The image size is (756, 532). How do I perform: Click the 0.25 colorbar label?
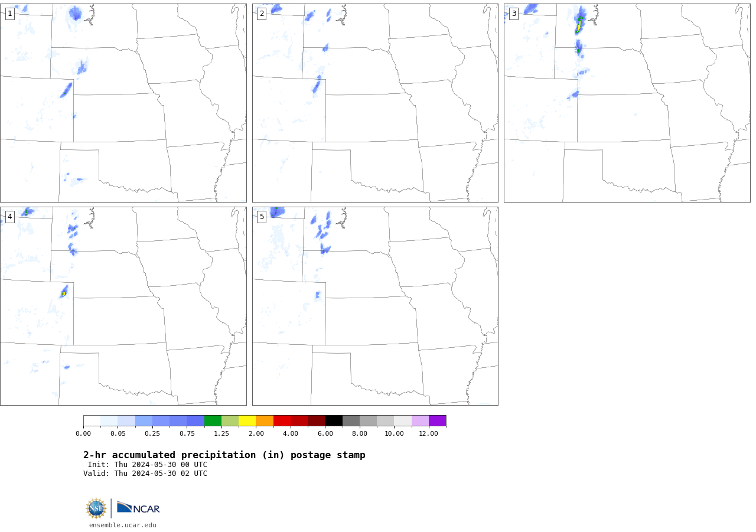coord(152,433)
